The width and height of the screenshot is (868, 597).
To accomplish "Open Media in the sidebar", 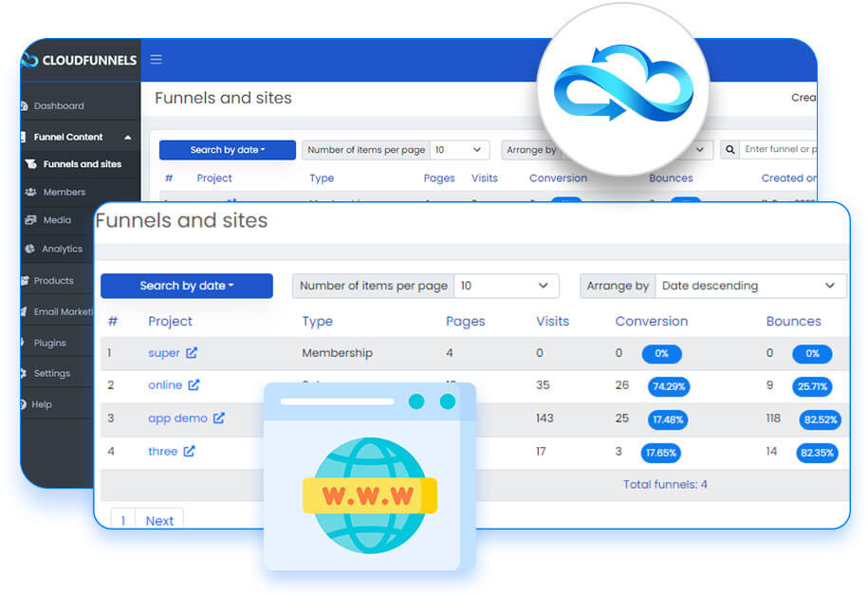I will click(x=57, y=220).
